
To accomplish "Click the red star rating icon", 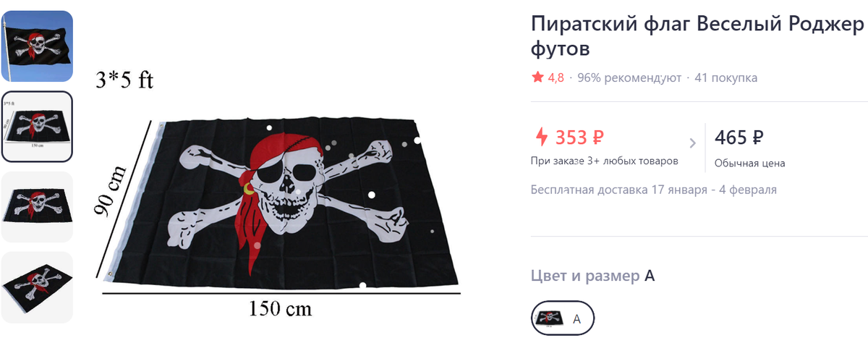I will click(537, 77).
